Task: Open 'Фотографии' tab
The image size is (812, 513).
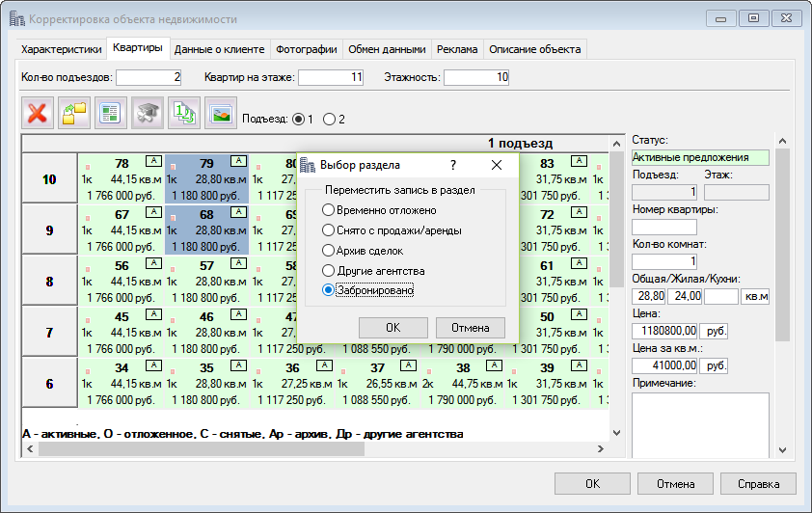Action: (306, 49)
